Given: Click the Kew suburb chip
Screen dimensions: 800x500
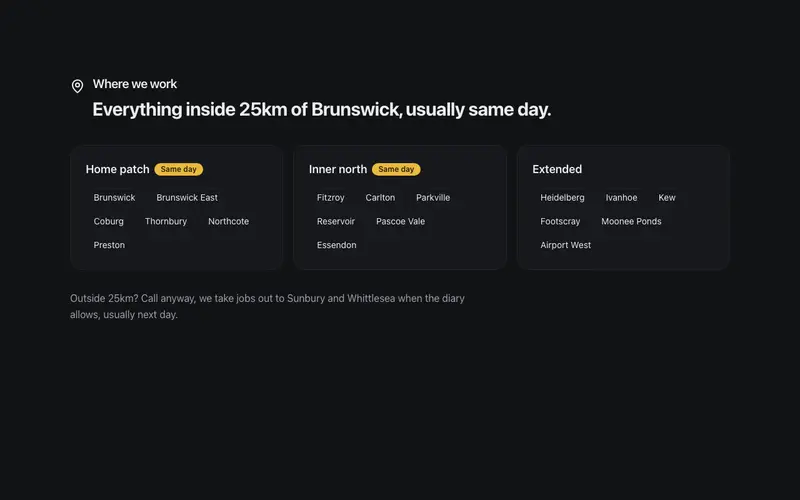Looking at the screenshot, I should pyautogui.click(x=667, y=197).
